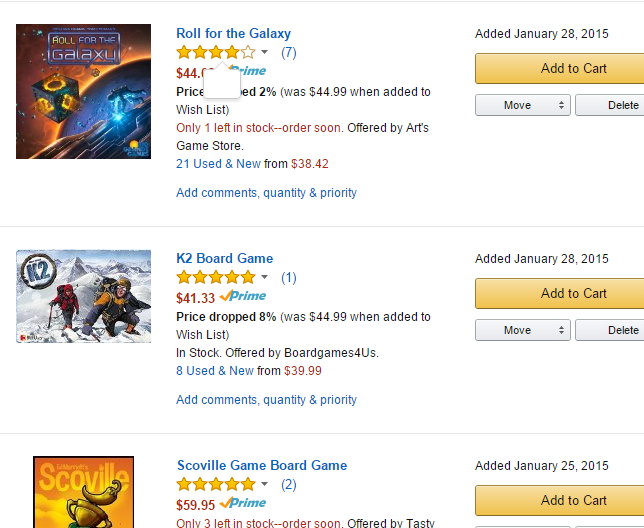
Task: Click Prime logo beside $59.95 price
Action: point(243,503)
